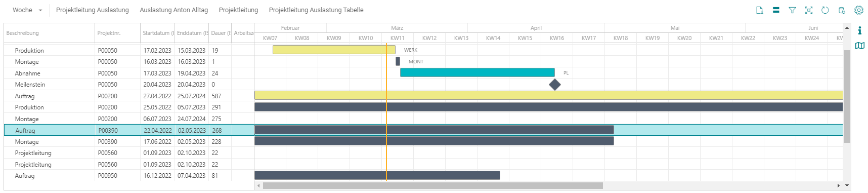
Task: Select the teal Abnahme PL Gantt bar
Action: point(477,72)
